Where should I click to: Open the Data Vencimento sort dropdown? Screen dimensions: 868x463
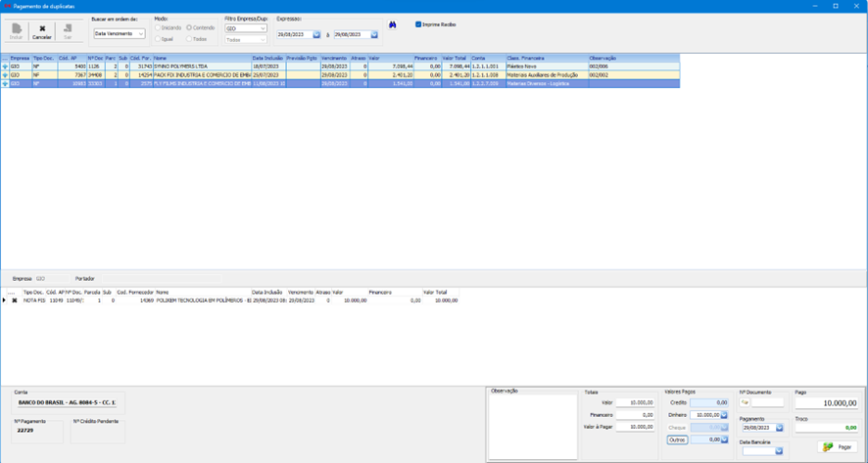140,33
